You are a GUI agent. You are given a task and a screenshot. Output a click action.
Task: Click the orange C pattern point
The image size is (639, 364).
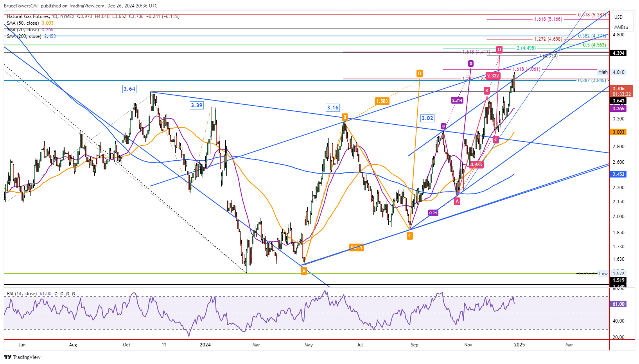point(409,235)
